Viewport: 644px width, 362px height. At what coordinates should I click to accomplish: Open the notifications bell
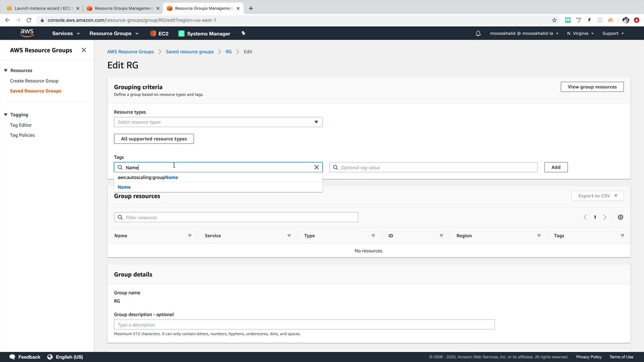click(478, 34)
